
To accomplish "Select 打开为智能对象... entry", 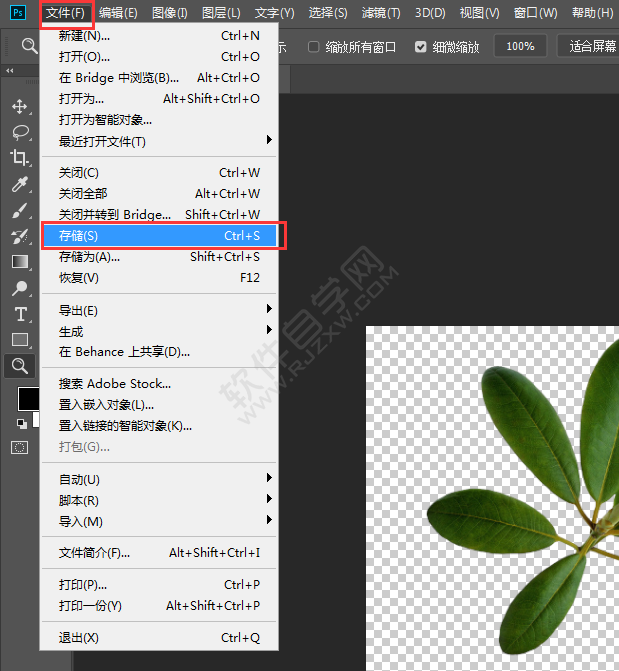I will 159,119.
